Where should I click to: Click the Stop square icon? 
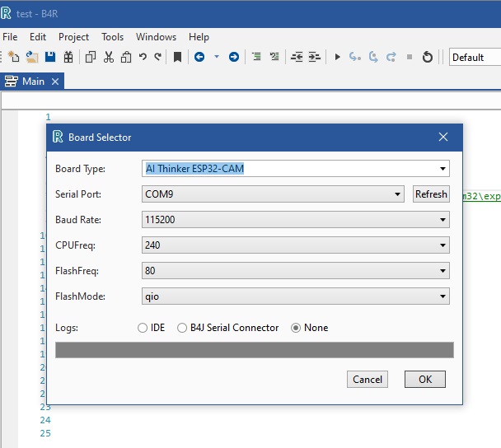point(410,57)
